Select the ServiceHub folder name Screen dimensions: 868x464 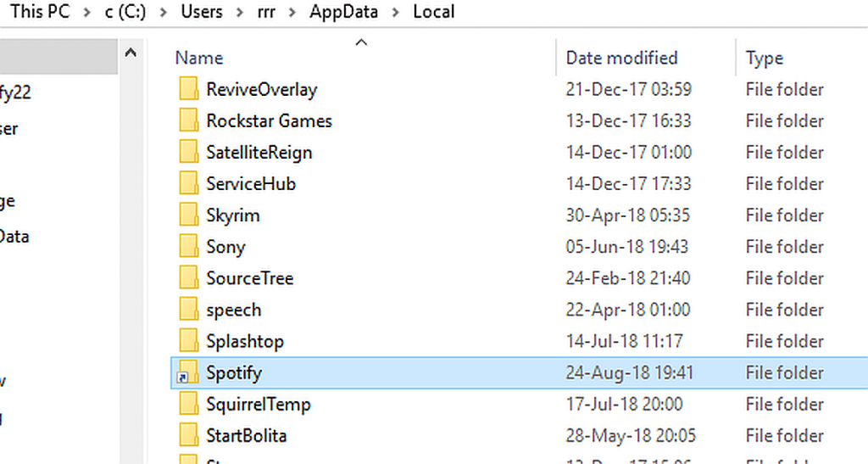[251, 184]
